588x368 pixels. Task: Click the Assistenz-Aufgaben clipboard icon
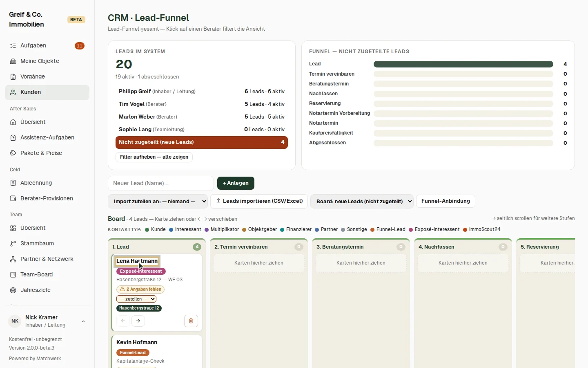click(x=13, y=138)
